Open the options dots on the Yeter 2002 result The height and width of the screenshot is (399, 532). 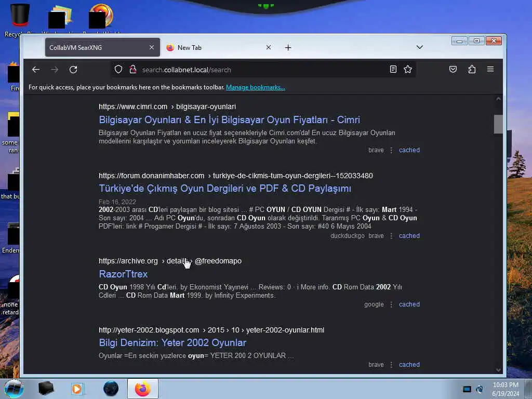click(391, 365)
